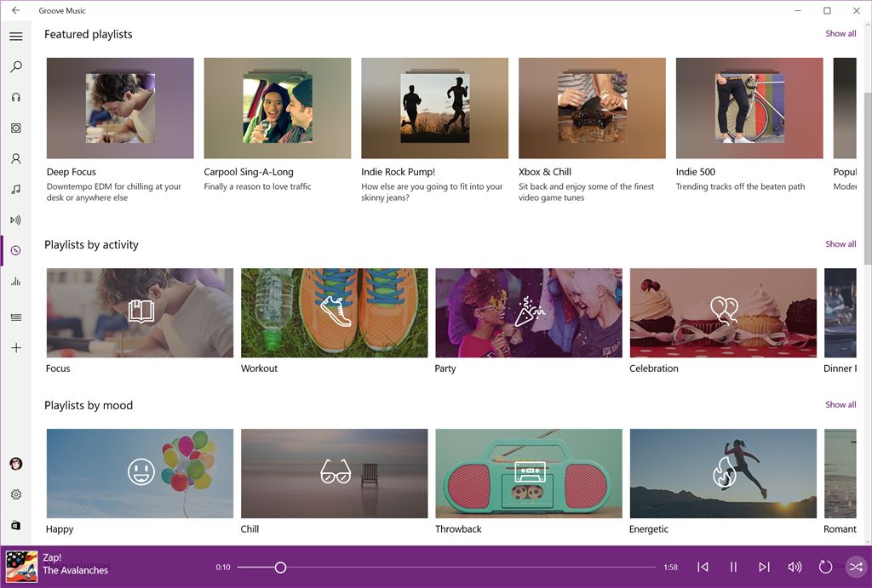Click the vertical scrollbar thumb
Screen dimensions: 872x588
pos(867,178)
